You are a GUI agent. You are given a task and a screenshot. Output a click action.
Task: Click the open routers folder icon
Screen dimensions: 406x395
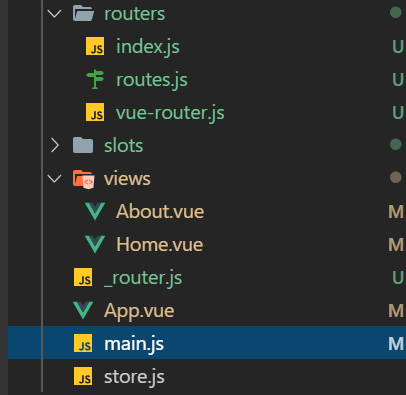click(x=83, y=13)
